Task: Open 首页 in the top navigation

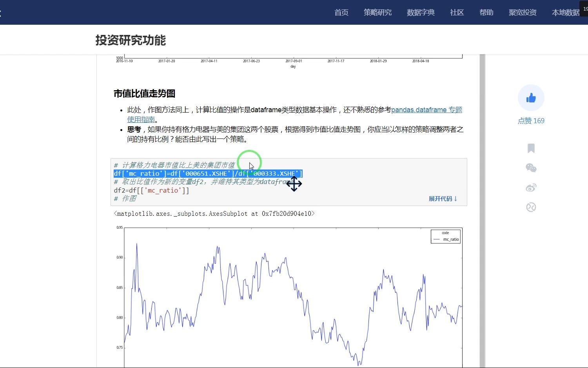Action: pos(341,13)
